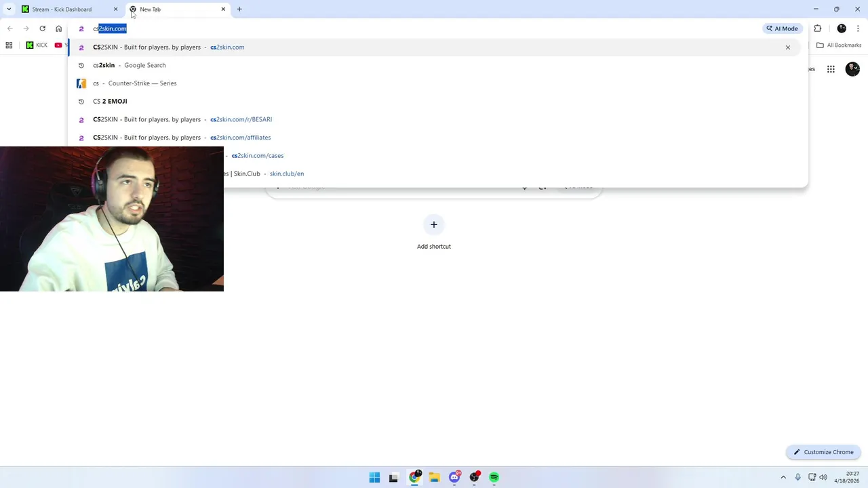Remove the top suggestion with X

coord(788,47)
